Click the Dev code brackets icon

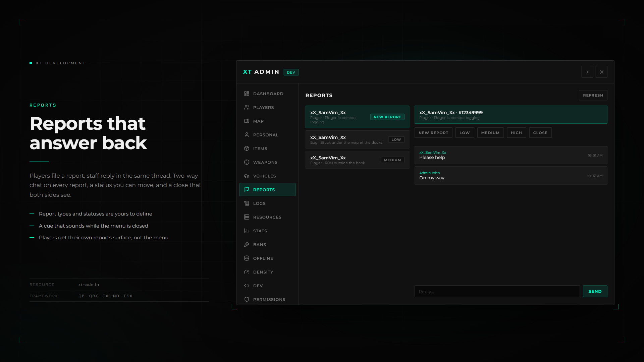247,286
